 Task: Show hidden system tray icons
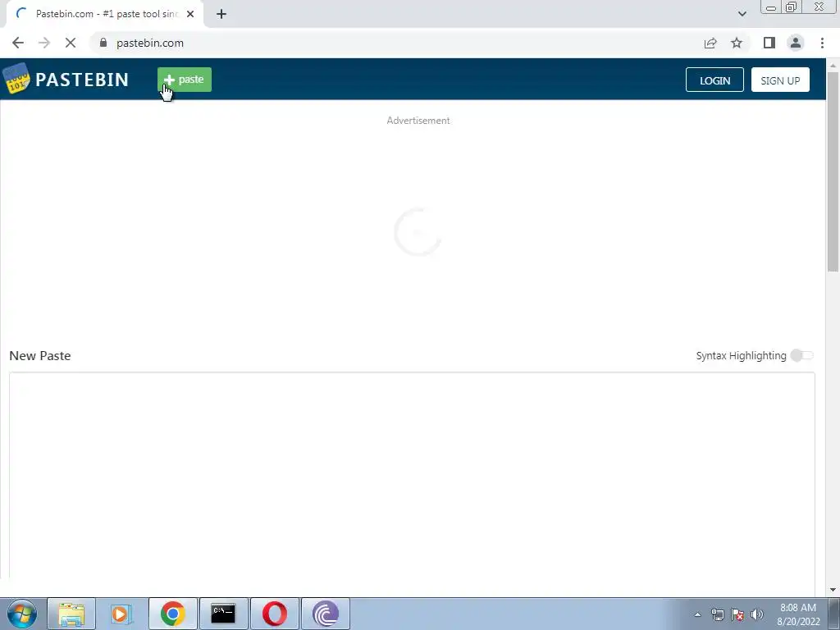[697, 614]
